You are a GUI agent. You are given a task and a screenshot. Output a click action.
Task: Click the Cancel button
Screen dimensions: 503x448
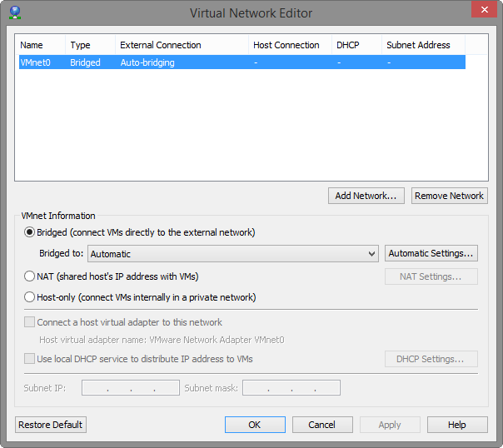(322, 425)
